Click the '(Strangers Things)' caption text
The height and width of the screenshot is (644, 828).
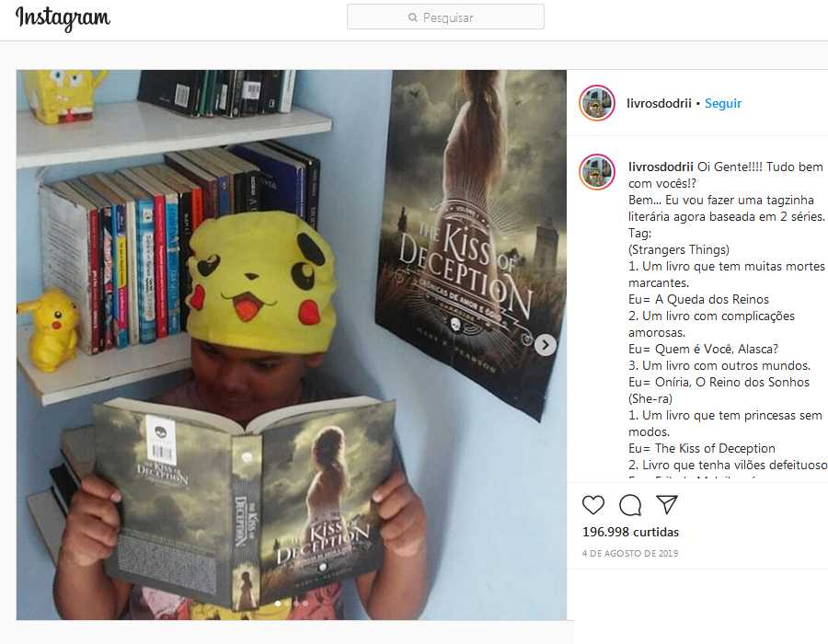pos(679,249)
